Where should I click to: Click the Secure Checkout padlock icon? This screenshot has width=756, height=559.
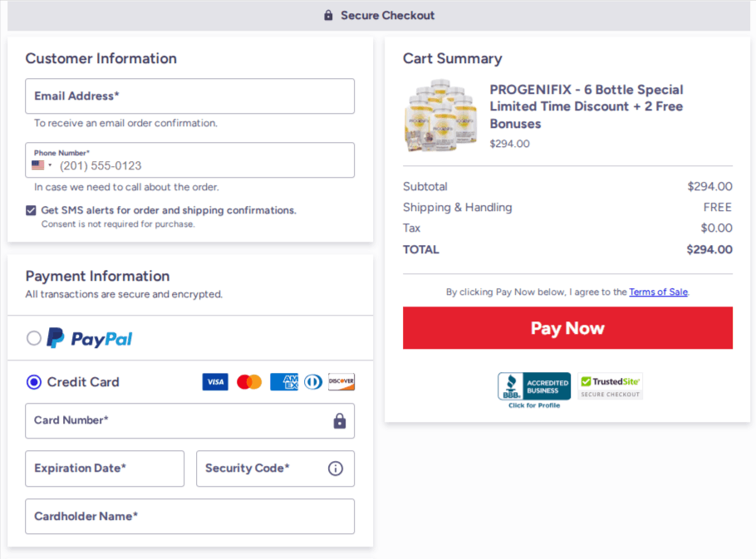[x=327, y=15]
